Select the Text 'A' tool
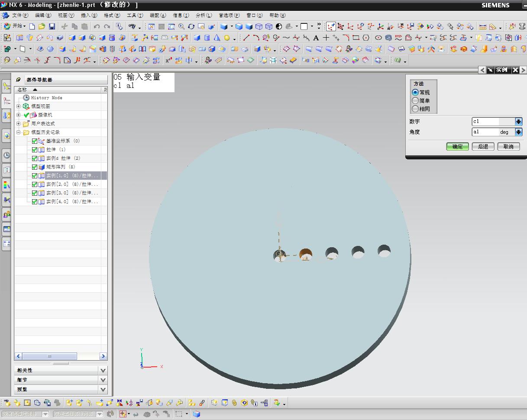This screenshot has height=420, width=527. pyautogui.click(x=316, y=38)
